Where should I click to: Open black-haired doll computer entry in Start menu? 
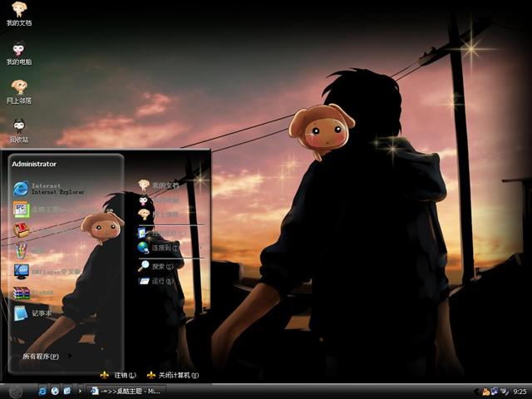click(159, 200)
